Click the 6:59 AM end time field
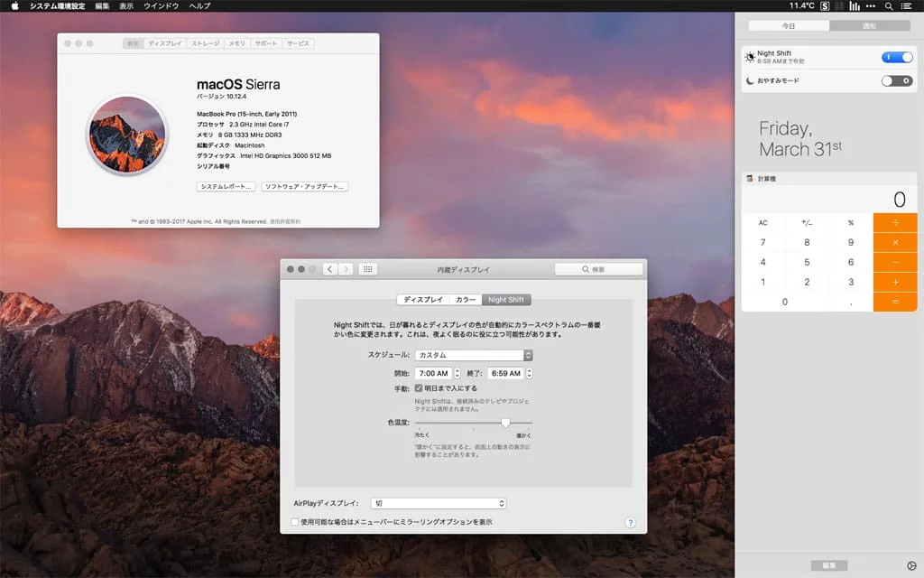The height and width of the screenshot is (578, 924). click(506, 373)
